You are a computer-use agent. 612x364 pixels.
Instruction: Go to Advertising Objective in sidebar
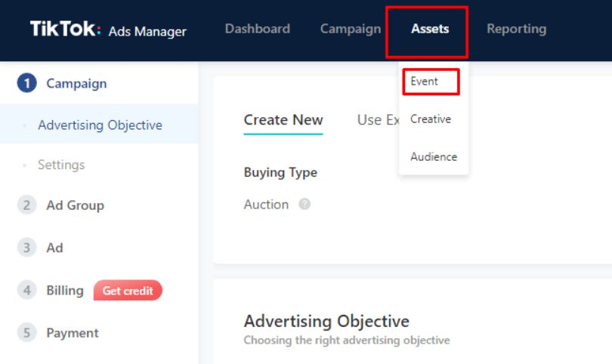[x=100, y=125]
